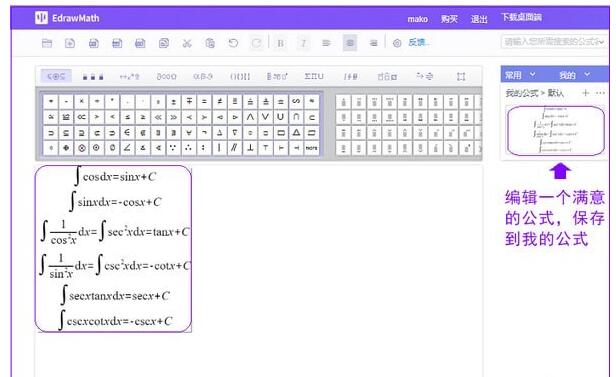
Task: Align formula to the right
Action: click(x=374, y=43)
